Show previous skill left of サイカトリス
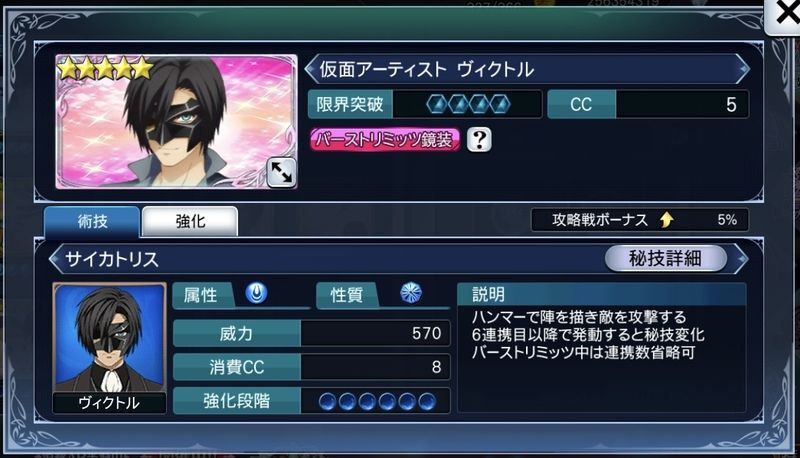Image resolution: width=800 pixels, height=458 pixels. point(55,259)
